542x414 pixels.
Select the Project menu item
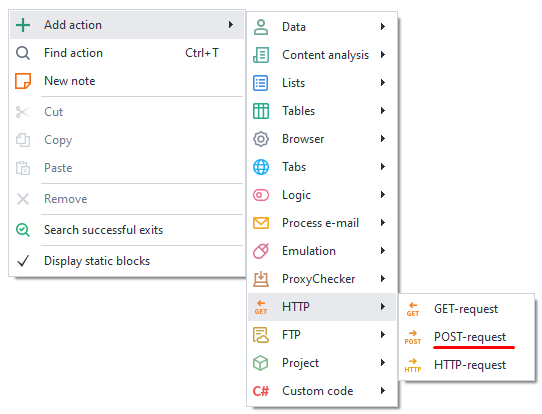[x=322, y=363]
